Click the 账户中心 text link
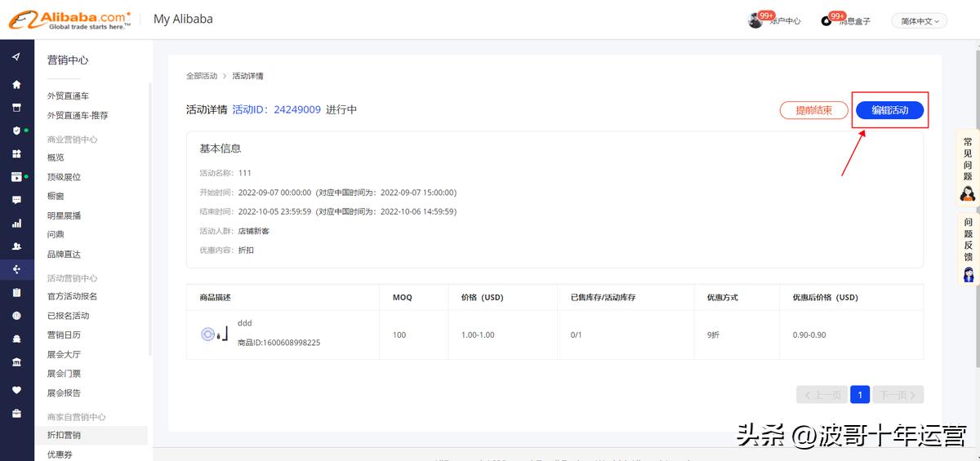 tap(786, 21)
